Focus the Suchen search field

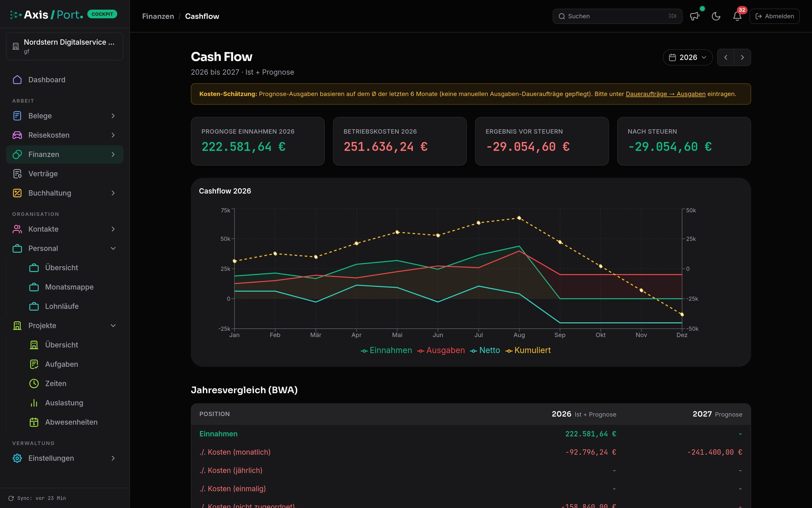pyautogui.click(x=617, y=16)
